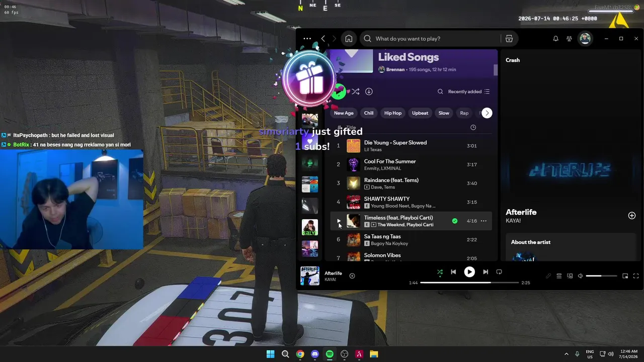Play the current song Afterlife

coord(469,272)
